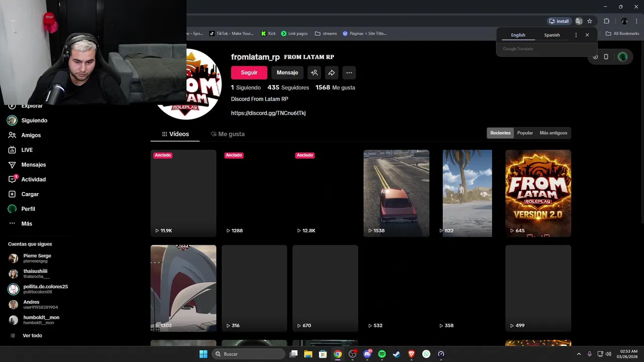Open pinned video with 11.9K views

point(183,193)
